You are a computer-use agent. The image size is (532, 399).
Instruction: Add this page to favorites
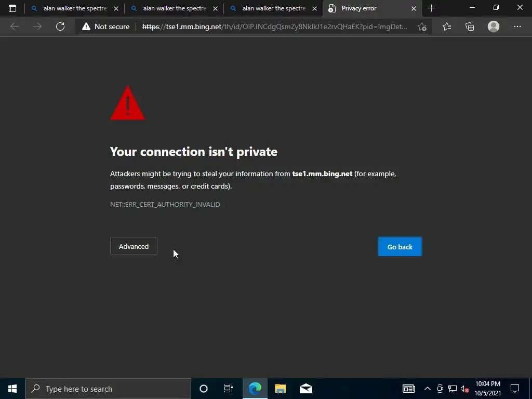[422, 26]
